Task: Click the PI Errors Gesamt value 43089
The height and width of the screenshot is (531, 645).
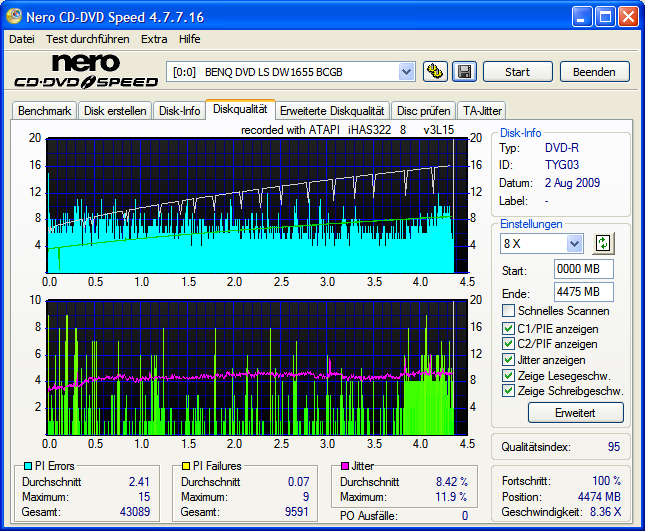Action: pyautogui.click(x=135, y=512)
